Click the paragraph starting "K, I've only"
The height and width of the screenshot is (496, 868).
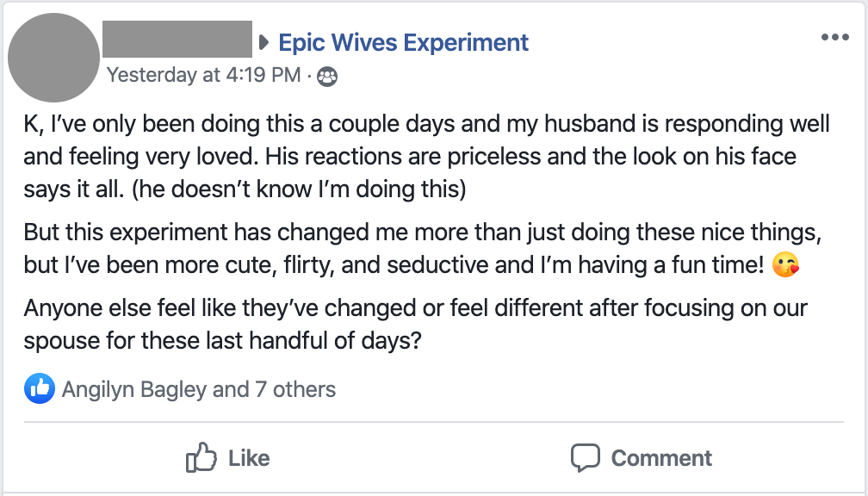426,124
